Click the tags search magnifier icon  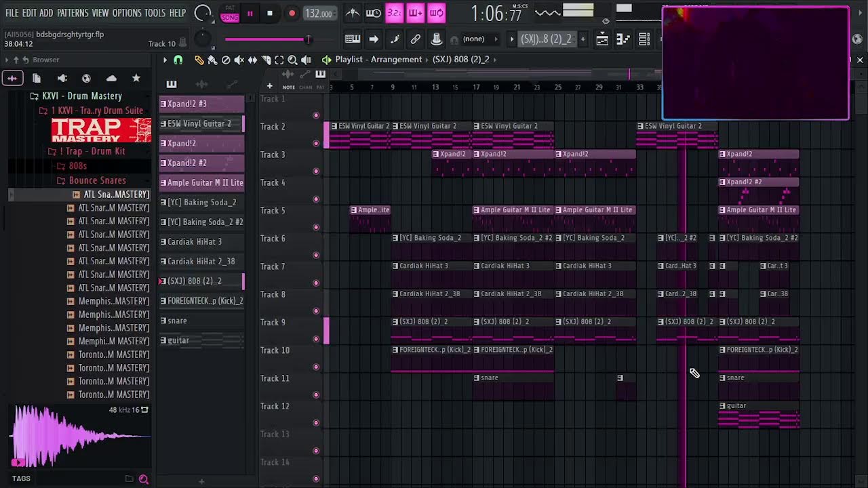pos(144,479)
